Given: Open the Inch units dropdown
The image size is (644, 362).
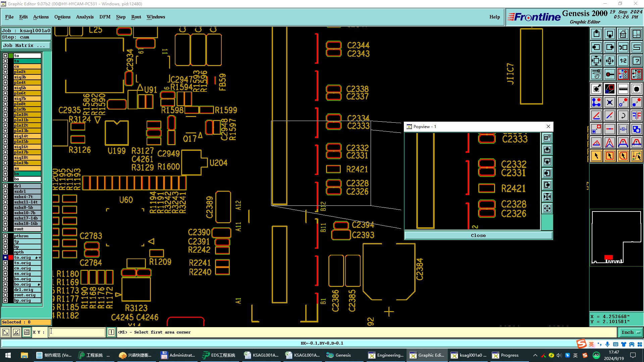Looking at the screenshot, I should pyautogui.click(x=631, y=333).
